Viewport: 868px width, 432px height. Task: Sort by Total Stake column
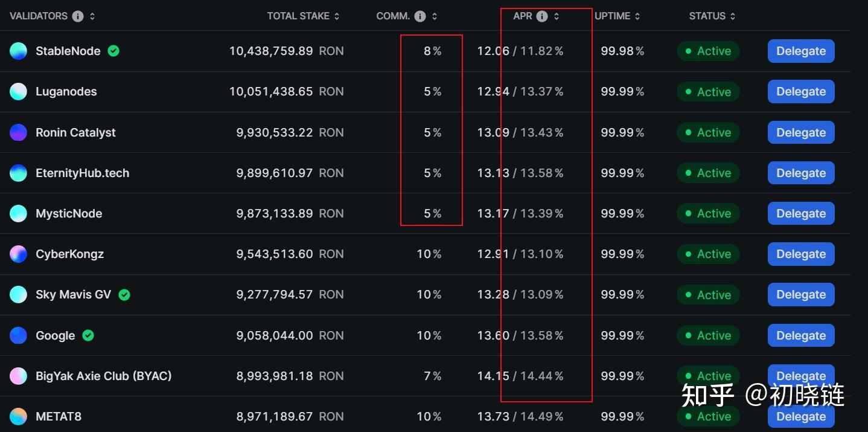click(x=303, y=16)
